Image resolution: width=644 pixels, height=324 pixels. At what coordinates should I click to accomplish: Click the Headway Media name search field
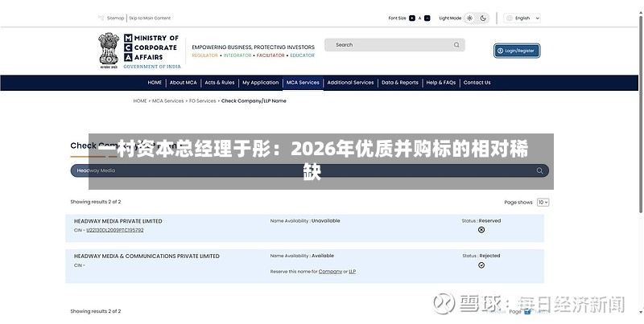[x=310, y=170]
